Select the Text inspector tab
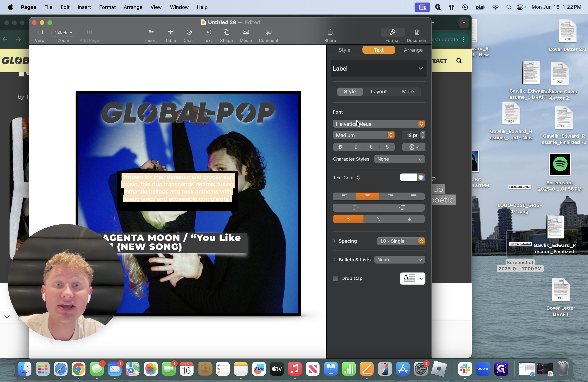588x382 pixels. tap(379, 50)
